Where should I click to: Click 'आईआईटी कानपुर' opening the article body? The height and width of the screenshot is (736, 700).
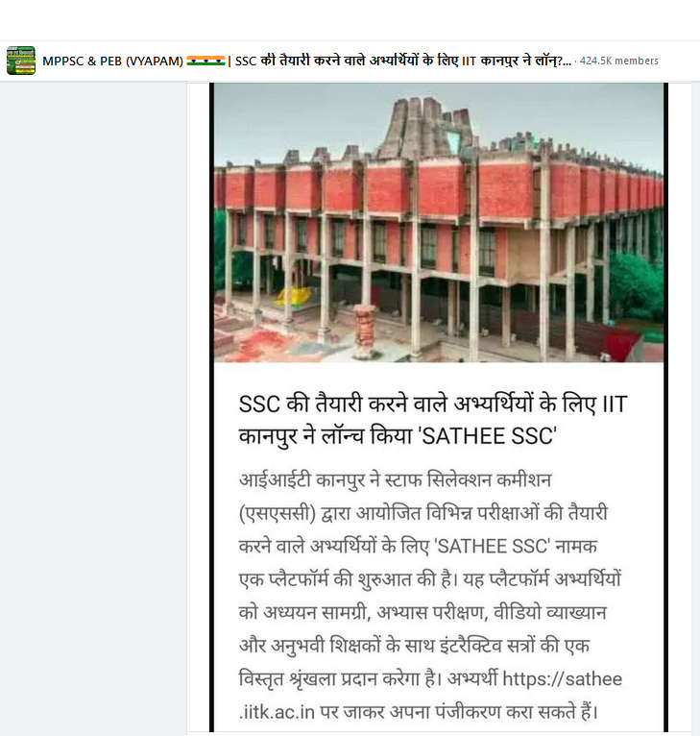(x=302, y=480)
